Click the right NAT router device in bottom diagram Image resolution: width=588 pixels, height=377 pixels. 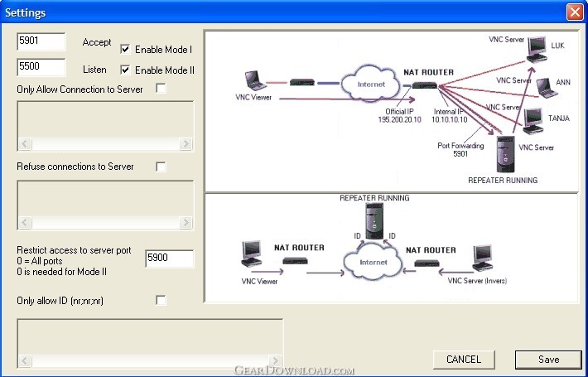427,263
